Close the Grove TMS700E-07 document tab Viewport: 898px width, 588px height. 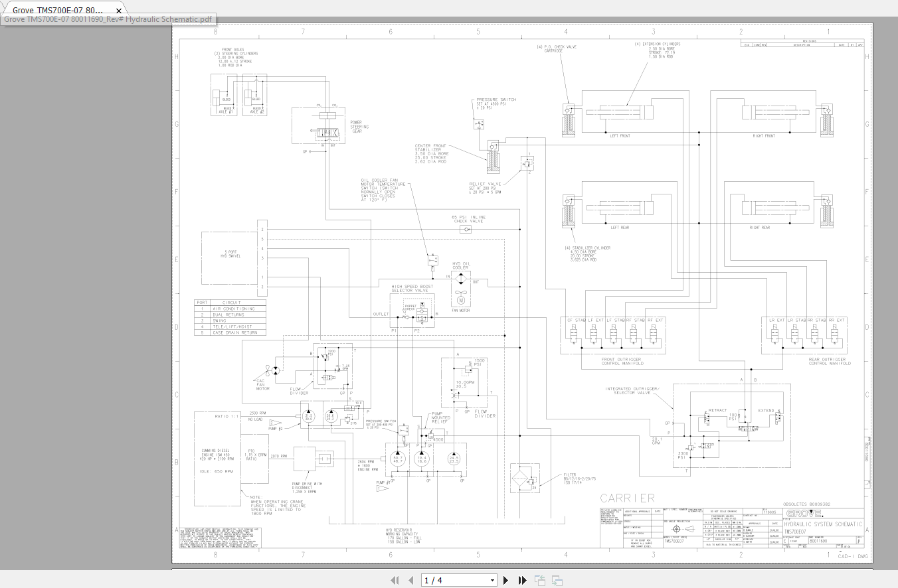pyautogui.click(x=119, y=11)
